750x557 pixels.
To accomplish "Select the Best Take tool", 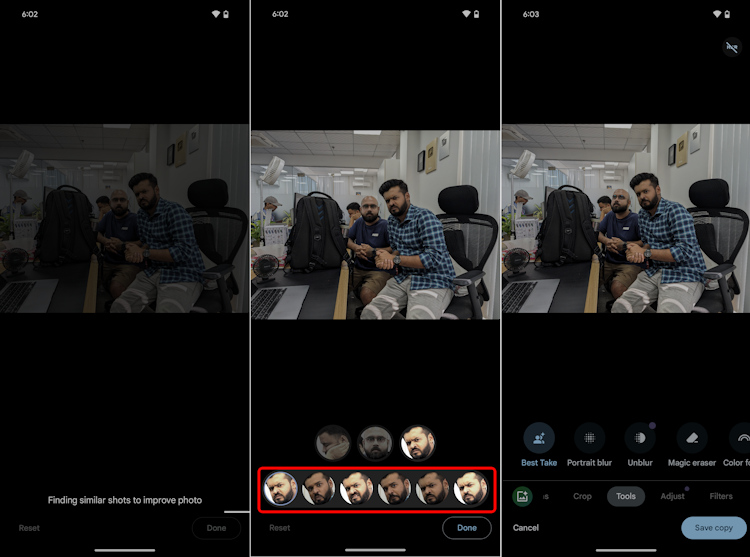I will 539,444.
